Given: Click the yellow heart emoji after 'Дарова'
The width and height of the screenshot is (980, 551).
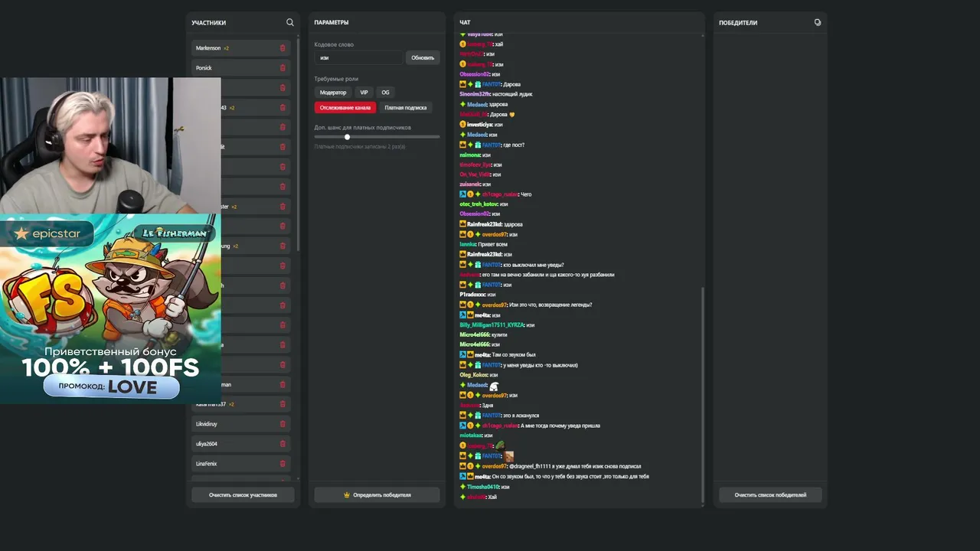Looking at the screenshot, I should [512, 115].
